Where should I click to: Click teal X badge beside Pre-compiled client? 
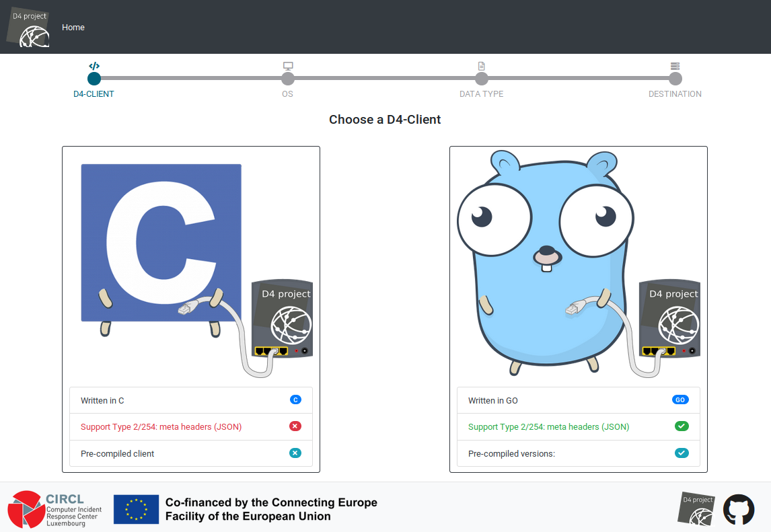[295, 453]
